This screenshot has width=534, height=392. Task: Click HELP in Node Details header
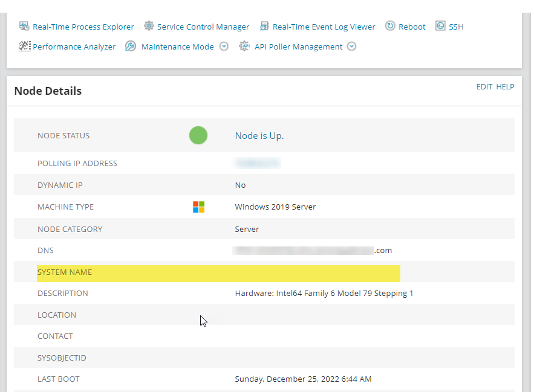(505, 87)
